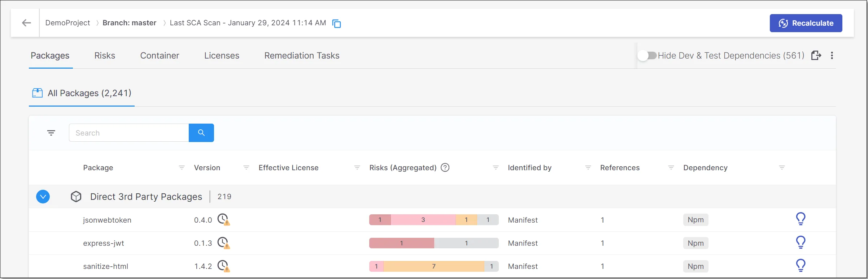Click Manifest in the express-jwt row
This screenshot has width=868, height=279.
523,243
